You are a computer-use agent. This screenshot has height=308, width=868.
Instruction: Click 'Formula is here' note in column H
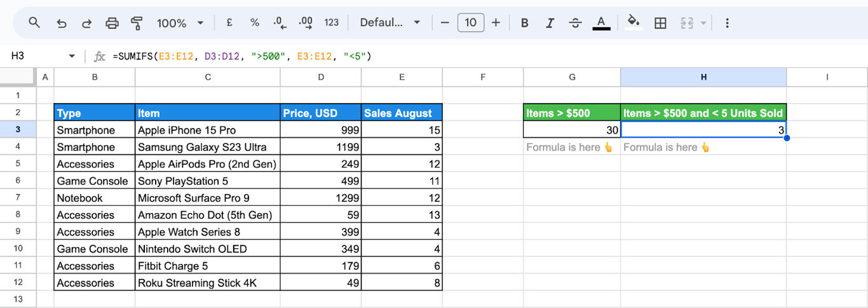(667, 147)
